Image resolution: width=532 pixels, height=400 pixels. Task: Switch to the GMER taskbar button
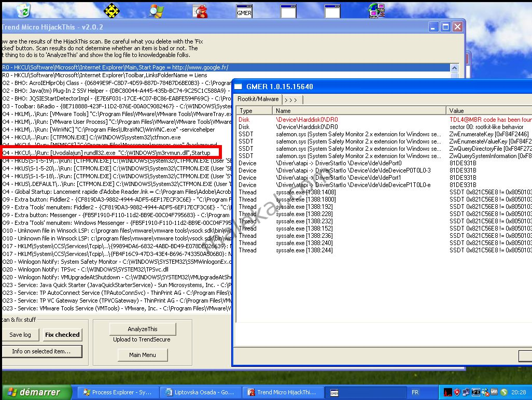coord(365,392)
